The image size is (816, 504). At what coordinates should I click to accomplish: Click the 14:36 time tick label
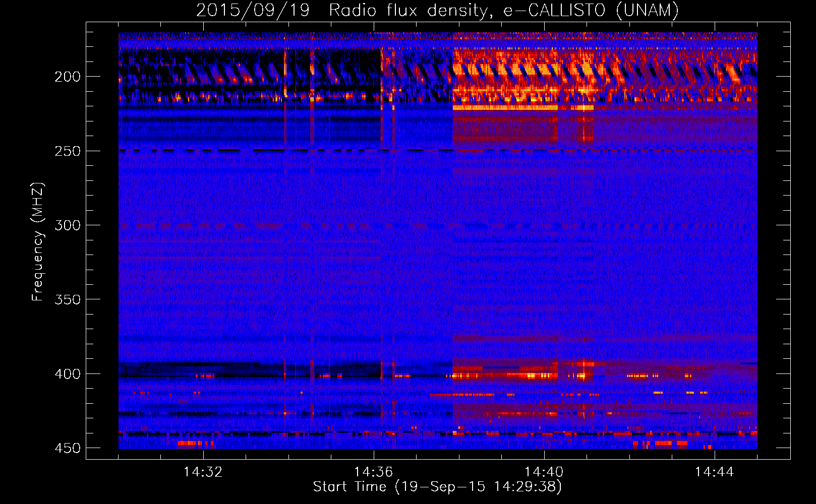[x=373, y=472]
